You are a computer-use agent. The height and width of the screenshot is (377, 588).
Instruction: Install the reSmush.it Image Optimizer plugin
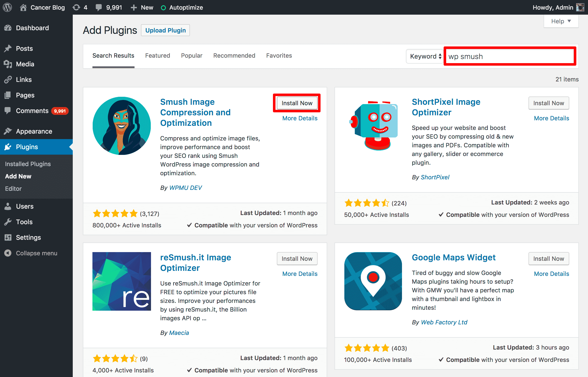coord(297,259)
